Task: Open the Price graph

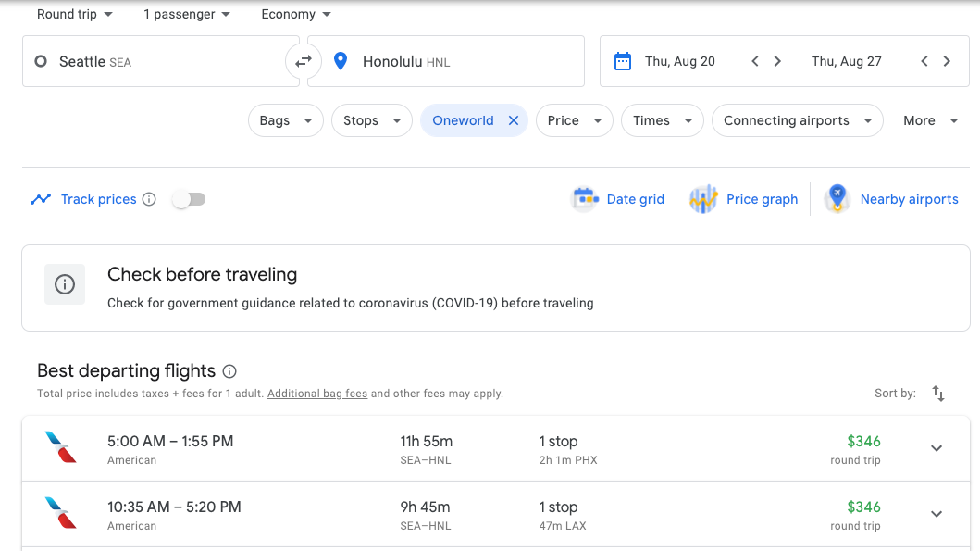Action: coord(744,199)
